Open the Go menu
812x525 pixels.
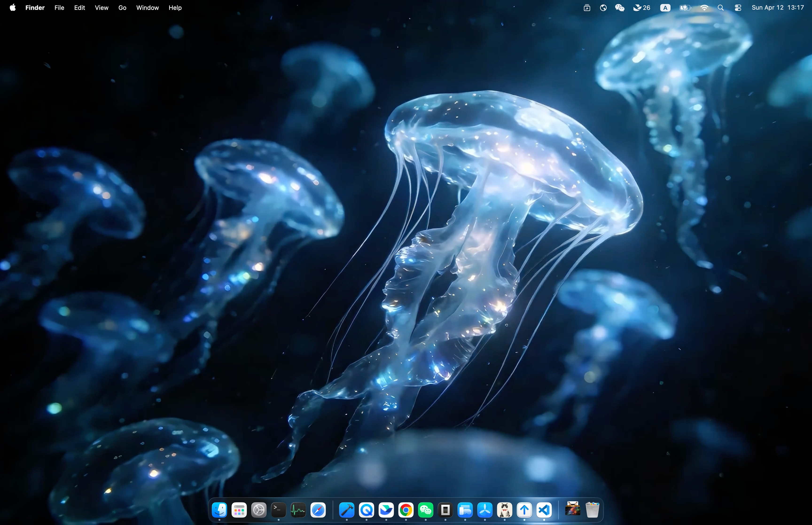tap(122, 8)
